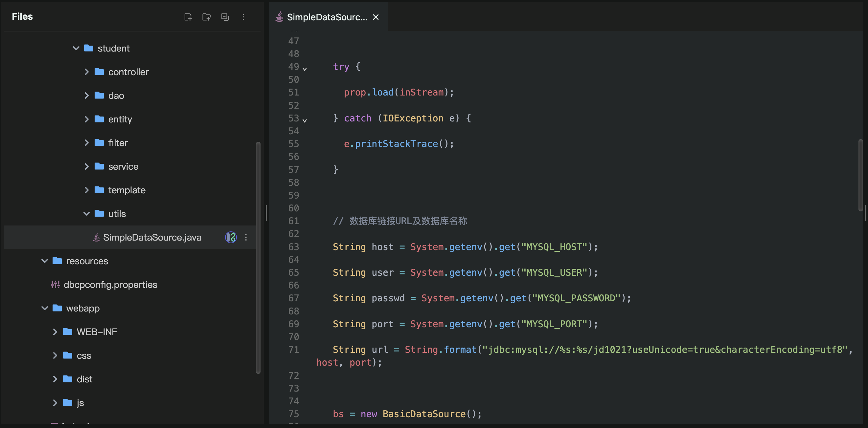Expand the filter folder
Viewport: 868px width, 428px height.
point(87,143)
